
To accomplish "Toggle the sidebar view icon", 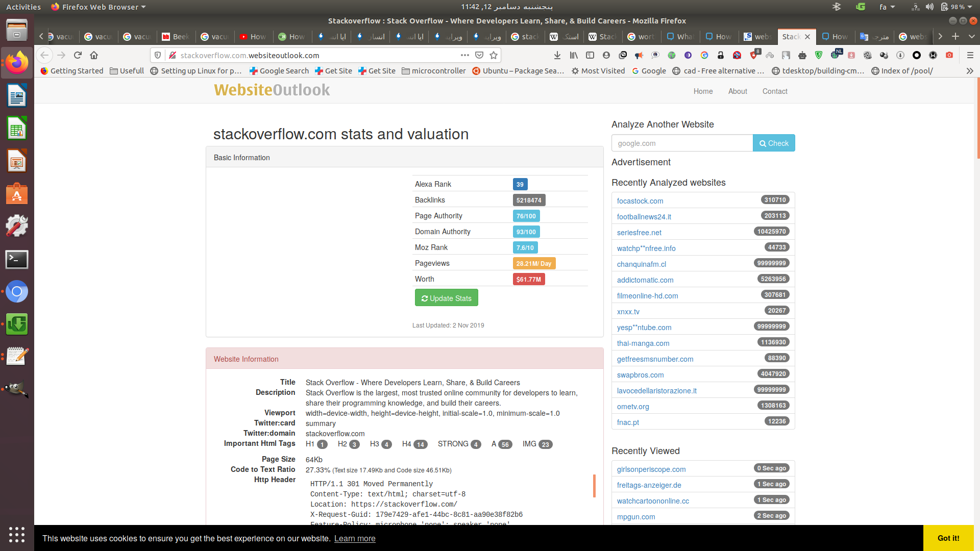I will pyautogui.click(x=590, y=55).
